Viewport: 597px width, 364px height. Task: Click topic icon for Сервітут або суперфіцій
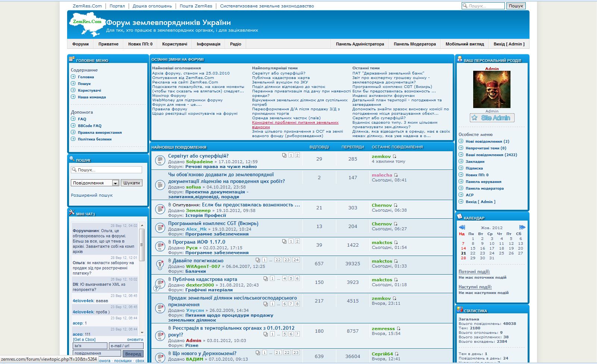[160, 160]
